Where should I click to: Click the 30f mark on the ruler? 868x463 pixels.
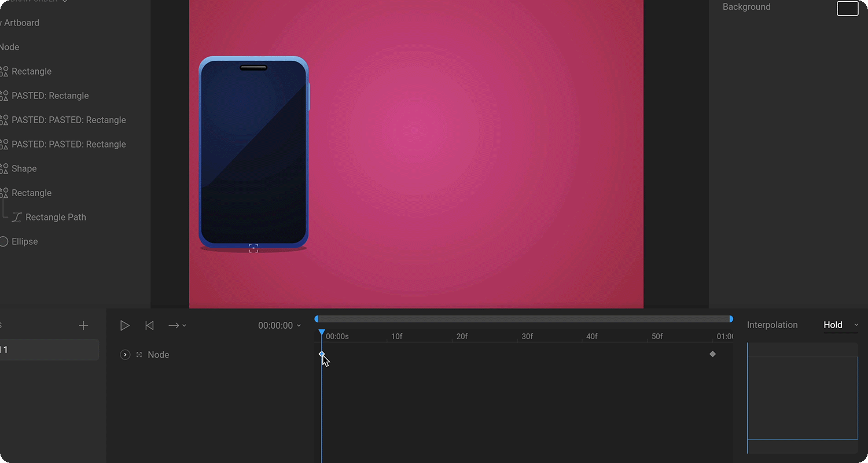click(x=527, y=336)
